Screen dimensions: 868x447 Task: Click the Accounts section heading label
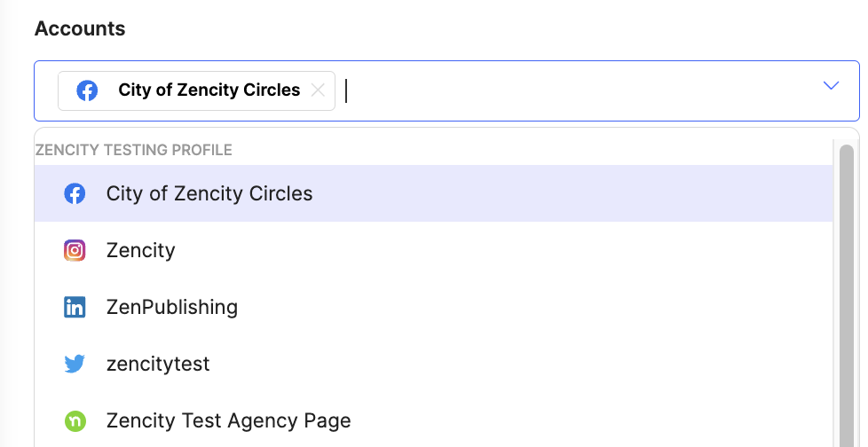tap(80, 28)
